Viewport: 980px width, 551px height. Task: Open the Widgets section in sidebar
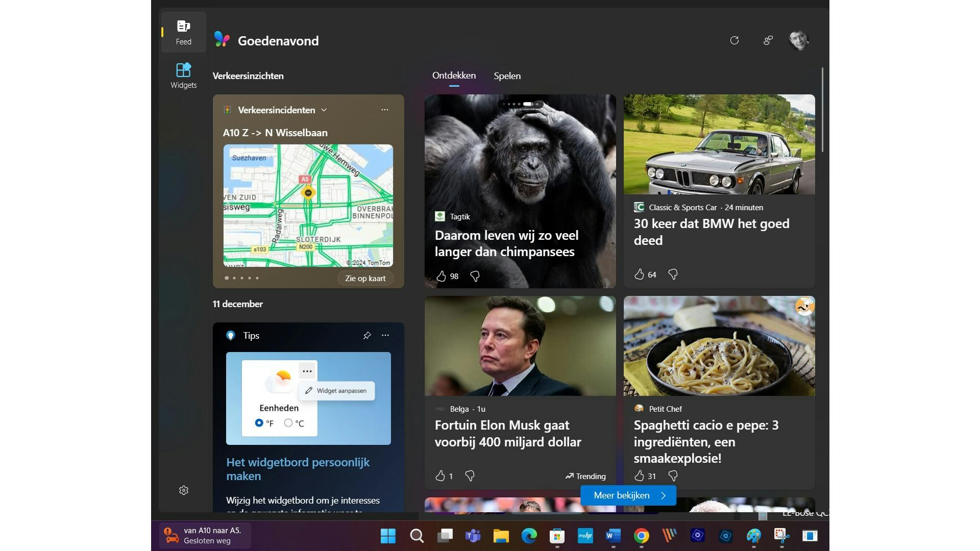[x=183, y=76]
